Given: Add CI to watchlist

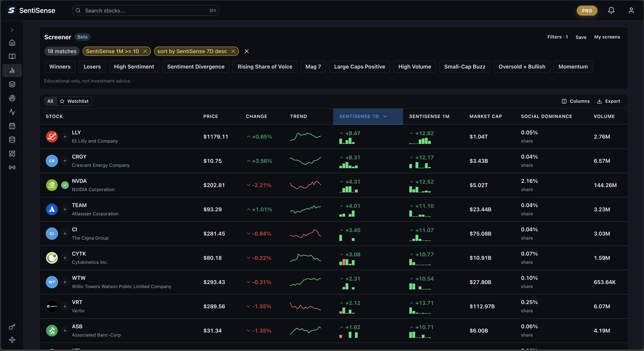Looking at the screenshot, I should [65, 234].
